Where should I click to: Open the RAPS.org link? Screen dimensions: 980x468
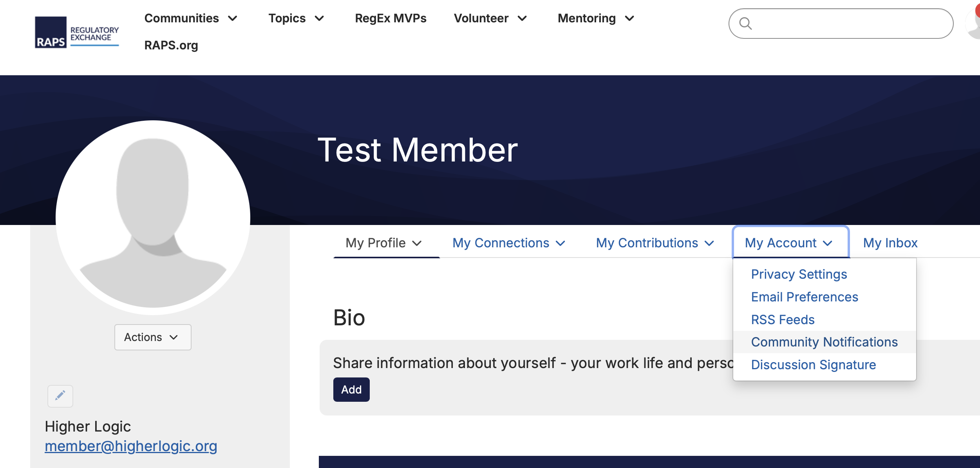click(171, 45)
